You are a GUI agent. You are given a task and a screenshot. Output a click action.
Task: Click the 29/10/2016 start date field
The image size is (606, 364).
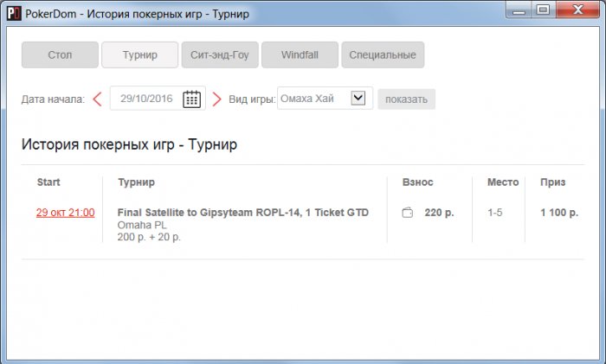click(x=158, y=99)
